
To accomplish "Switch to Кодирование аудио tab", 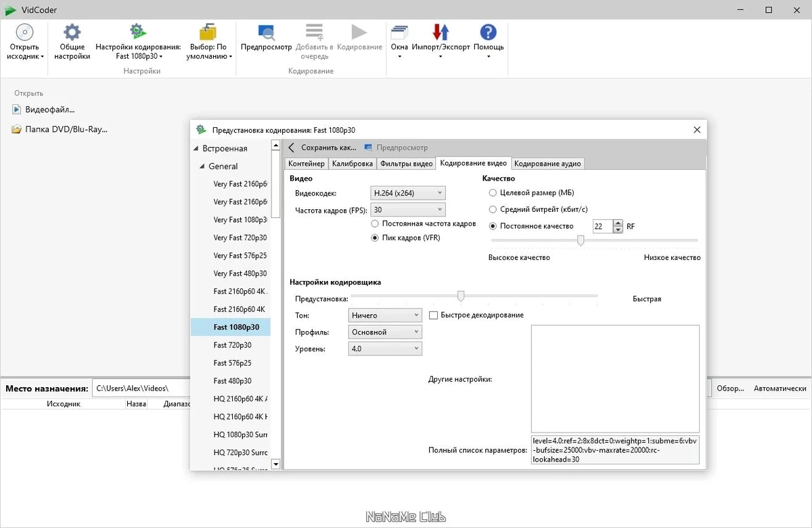I will tap(547, 163).
